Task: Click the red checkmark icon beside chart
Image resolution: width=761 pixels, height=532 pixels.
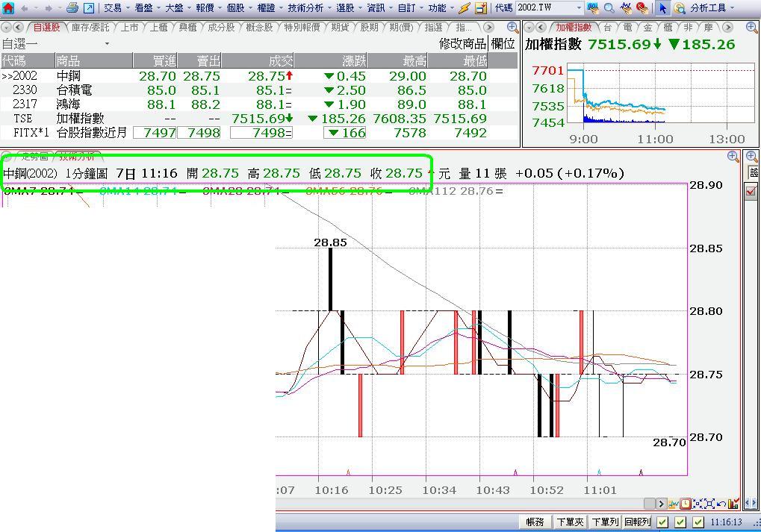Action: [x=751, y=192]
